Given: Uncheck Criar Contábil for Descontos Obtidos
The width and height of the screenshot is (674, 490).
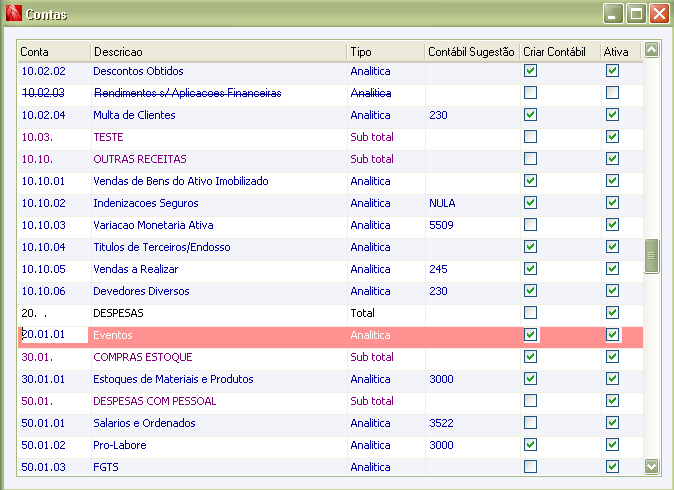Looking at the screenshot, I should pyautogui.click(x=530, y=70).
